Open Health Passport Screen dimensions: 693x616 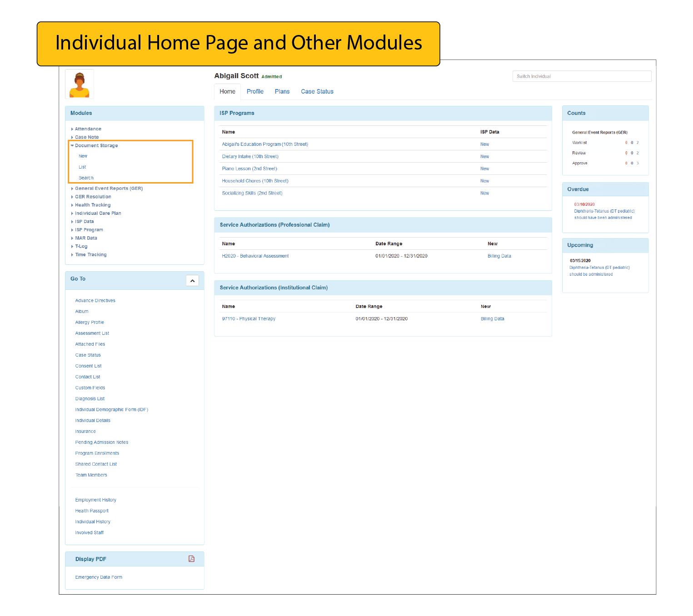pos(92,511)
